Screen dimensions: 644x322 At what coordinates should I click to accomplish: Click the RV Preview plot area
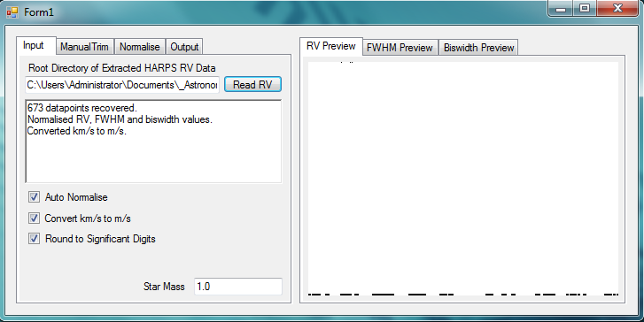point(463,179)
